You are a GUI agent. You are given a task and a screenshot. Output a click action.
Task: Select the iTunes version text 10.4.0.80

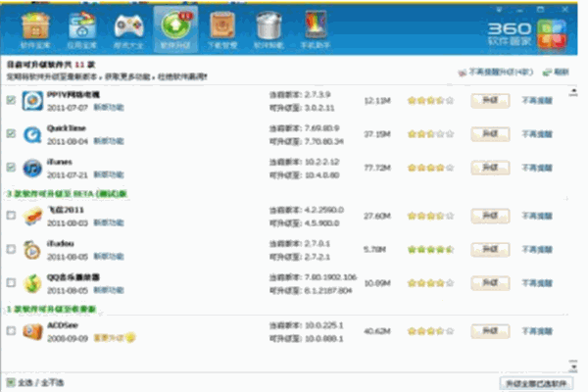pos(321,175)
